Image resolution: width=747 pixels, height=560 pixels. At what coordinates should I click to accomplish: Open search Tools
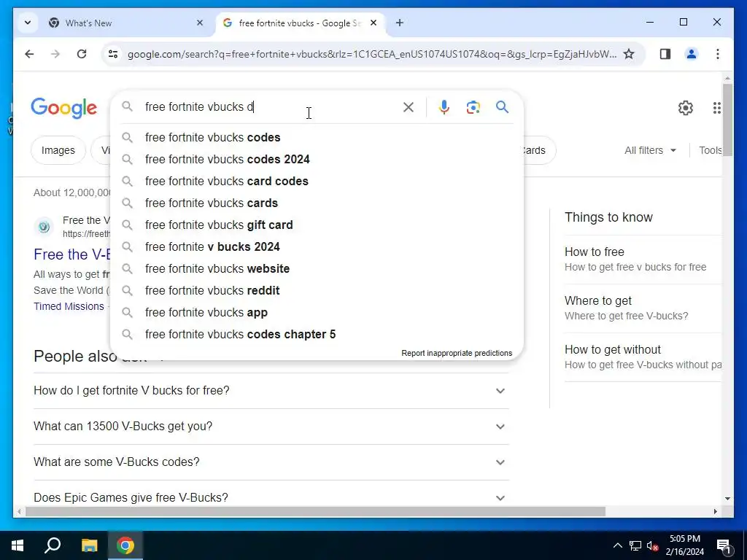[x=710, y=150]
